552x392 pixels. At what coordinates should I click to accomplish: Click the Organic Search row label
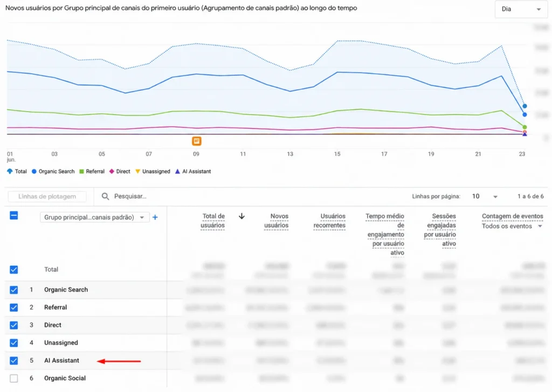[66, 290]
